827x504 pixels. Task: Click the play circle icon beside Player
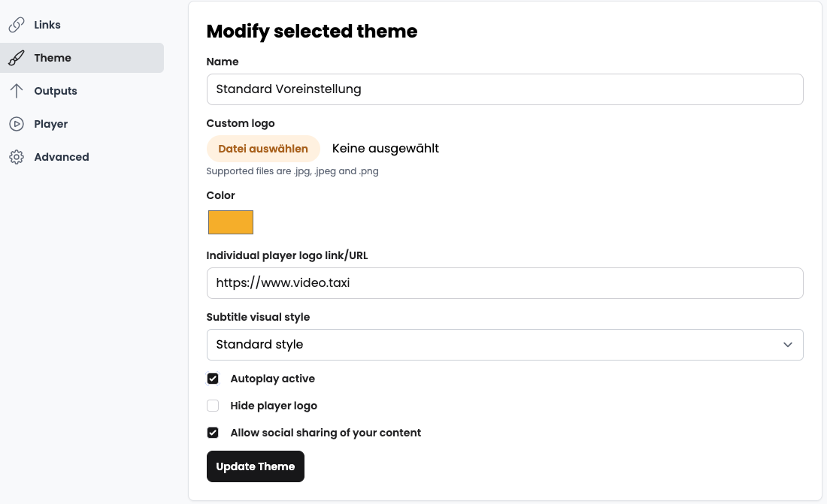(17, 124)
